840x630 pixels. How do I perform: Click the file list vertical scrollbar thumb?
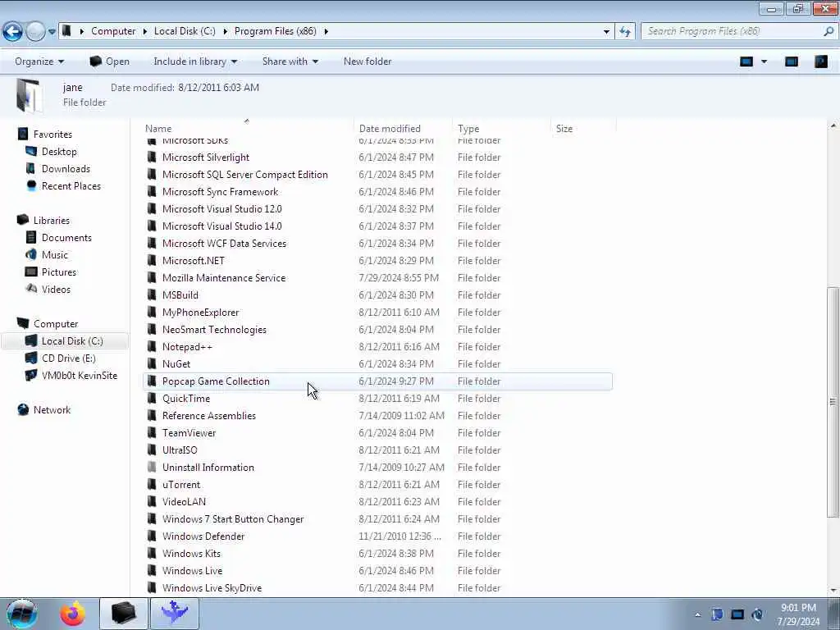tap(833, 402)
